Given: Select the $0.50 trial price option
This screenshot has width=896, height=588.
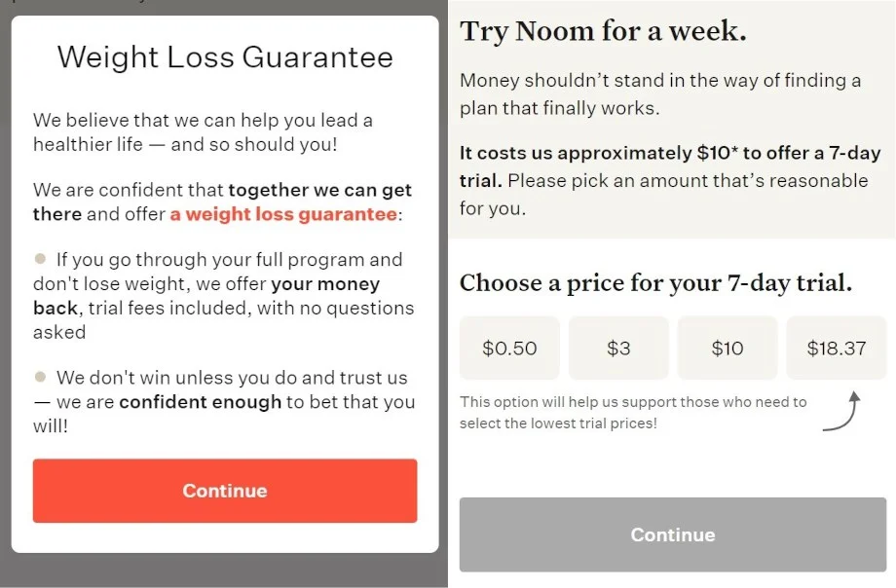Looking at the screenshot, I should [509, 348].
